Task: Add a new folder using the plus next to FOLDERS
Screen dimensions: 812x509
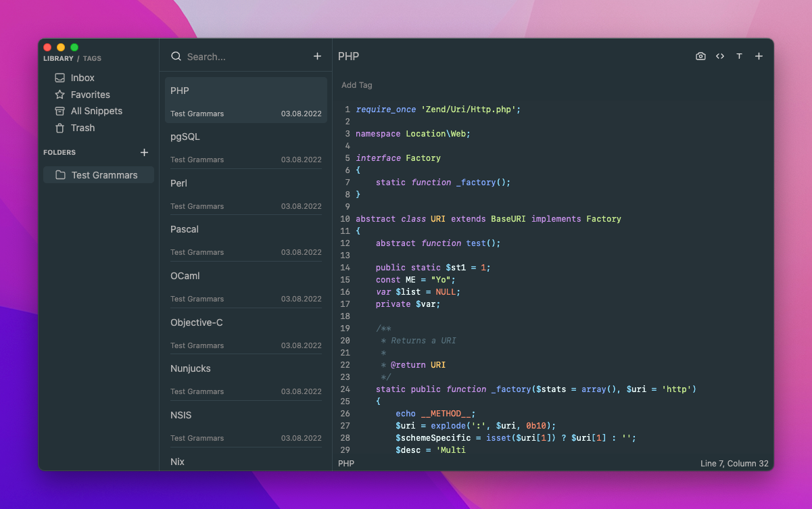Action: pyautogui.click(x=144, y=153)
